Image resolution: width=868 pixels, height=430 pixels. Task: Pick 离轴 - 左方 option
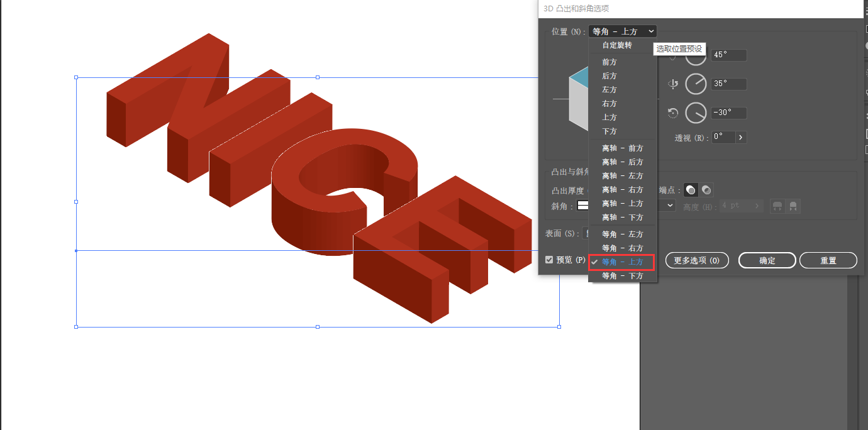[x=623, y=176]
